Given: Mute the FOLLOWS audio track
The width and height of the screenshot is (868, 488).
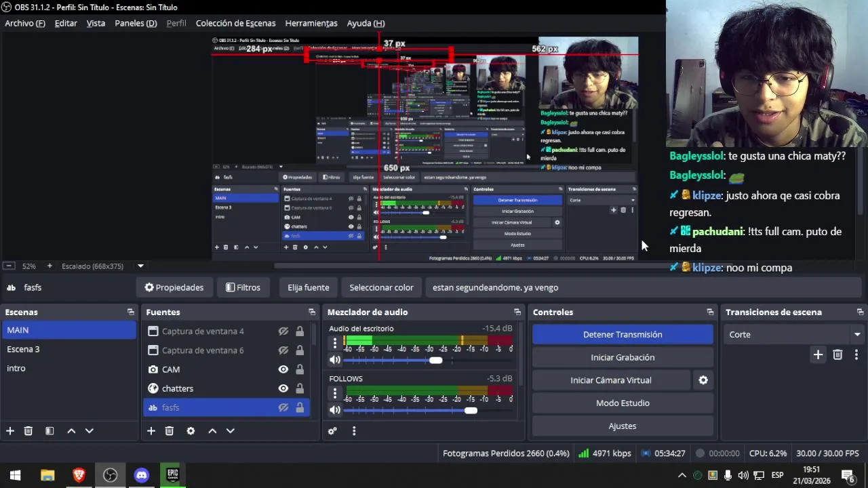Looking at the screenshot, I should click(x=334, y=410).
